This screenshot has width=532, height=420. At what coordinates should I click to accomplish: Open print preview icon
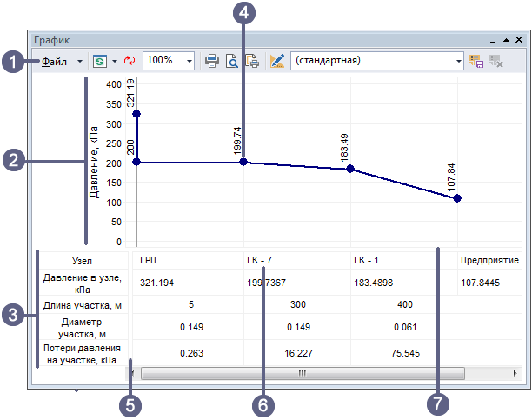[232, 61]
